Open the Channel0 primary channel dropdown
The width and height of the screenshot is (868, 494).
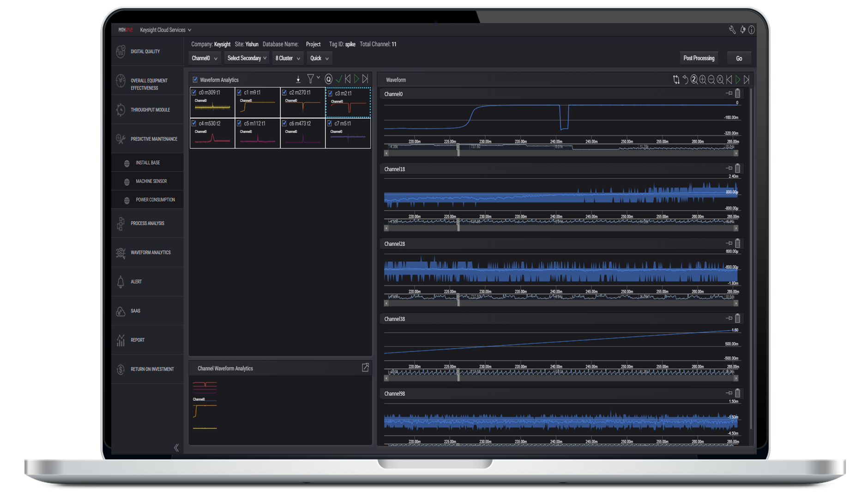[205, 58]
